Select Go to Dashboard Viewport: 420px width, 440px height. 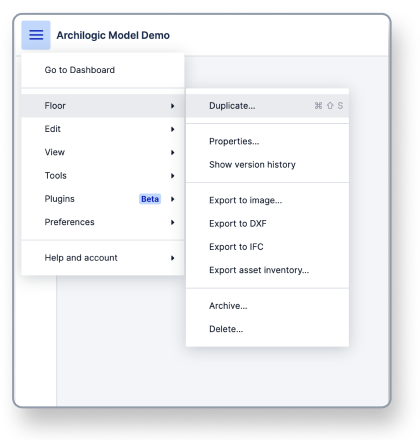(x=103, y=70)
